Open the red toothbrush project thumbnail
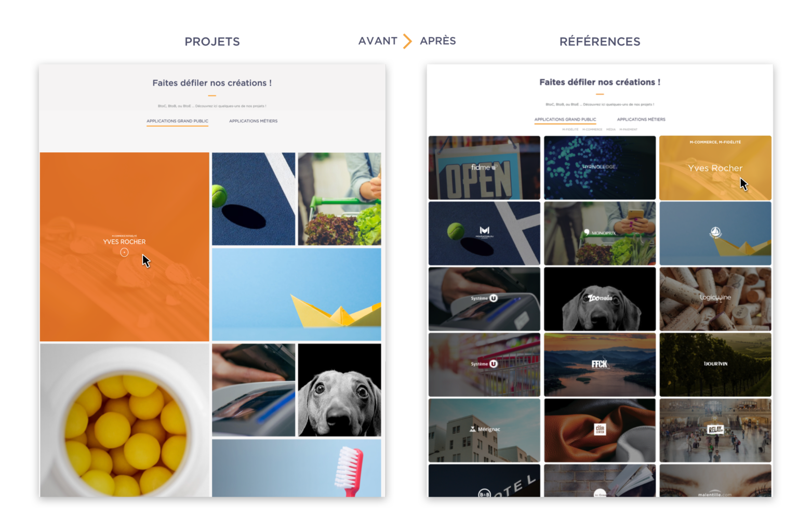The image size is (798, 532). [x=296, y=468]
